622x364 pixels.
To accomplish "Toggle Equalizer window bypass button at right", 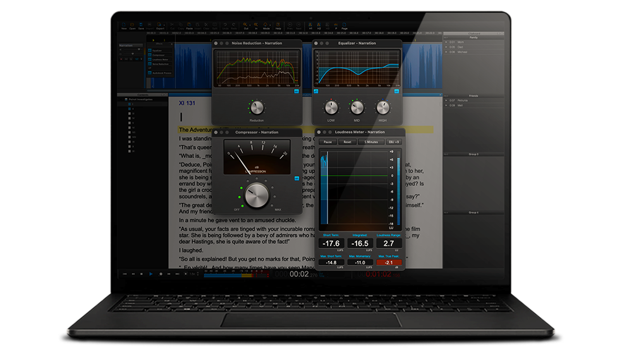I will click(x=397, y=92).
